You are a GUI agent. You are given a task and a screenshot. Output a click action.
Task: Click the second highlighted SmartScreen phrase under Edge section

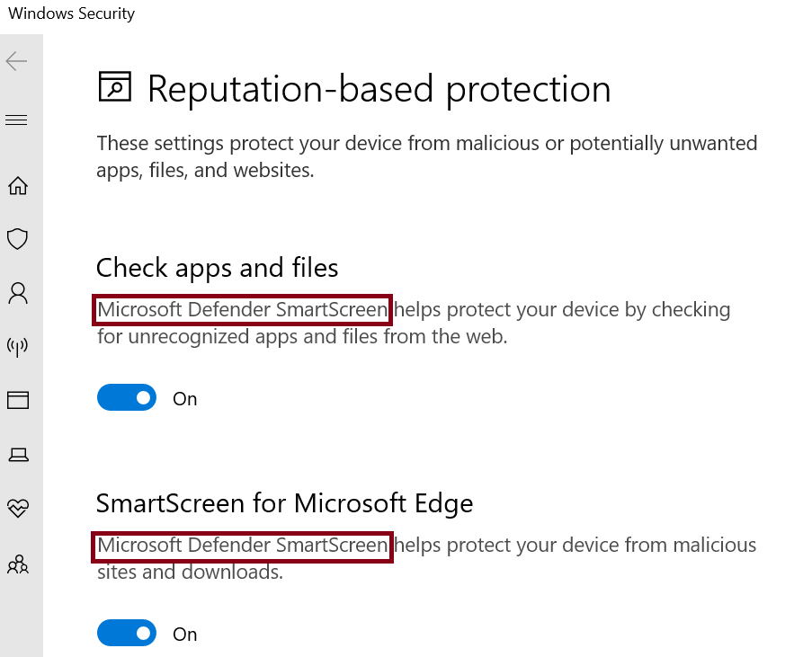[241, 546]
